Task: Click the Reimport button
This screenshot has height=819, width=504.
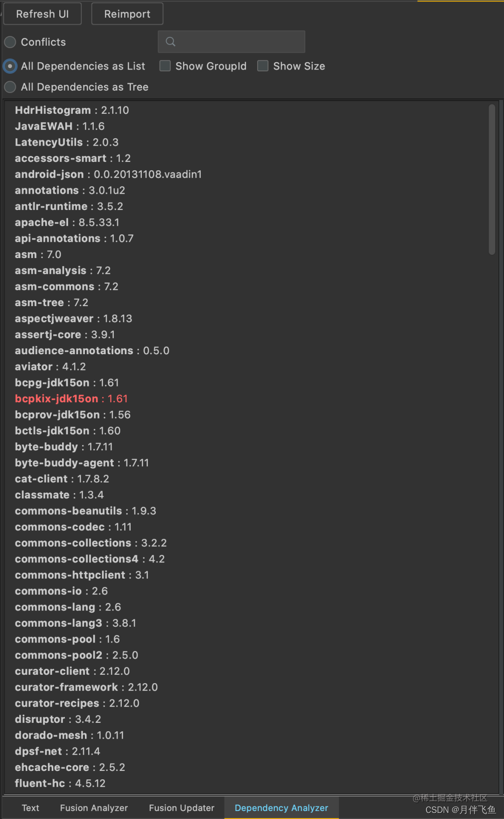Action: (x=127, y=14)
